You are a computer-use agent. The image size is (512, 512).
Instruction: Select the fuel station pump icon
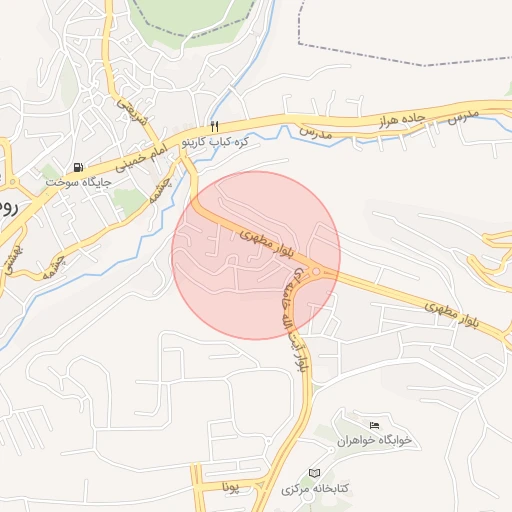[78, 167]
